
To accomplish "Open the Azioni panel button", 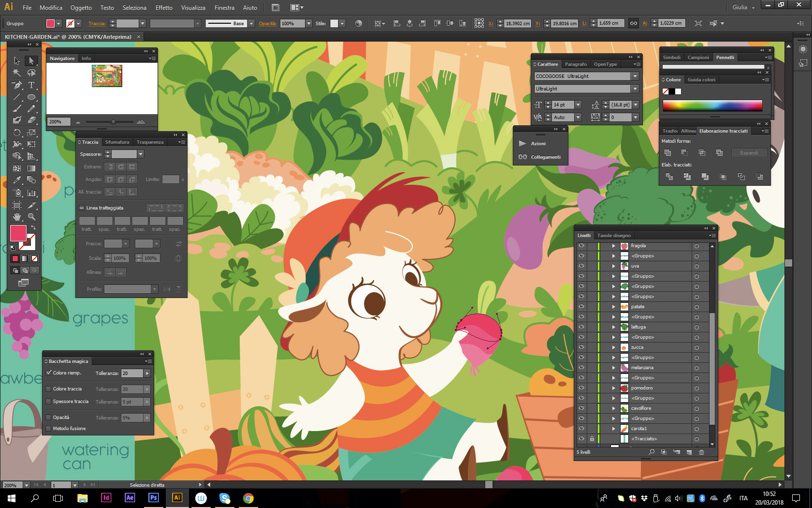I will (x=538, y=144).
